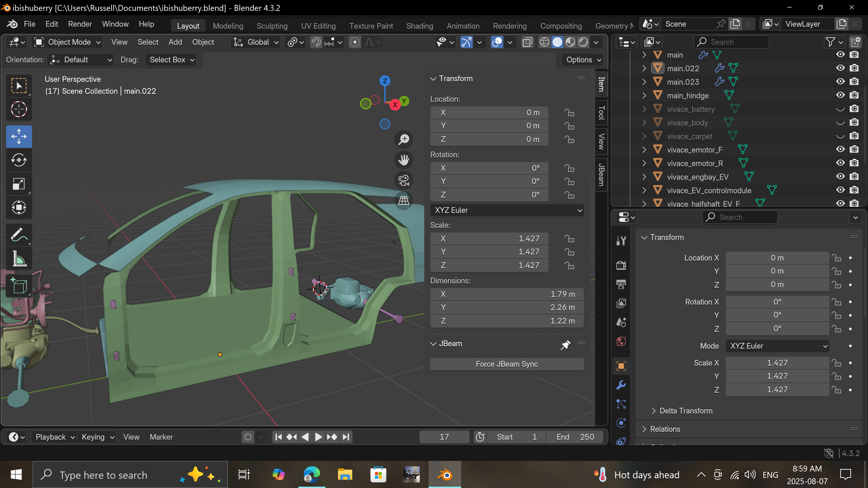868x488 pixels.
Task: Open the Render menu
Action: [80, 24]
